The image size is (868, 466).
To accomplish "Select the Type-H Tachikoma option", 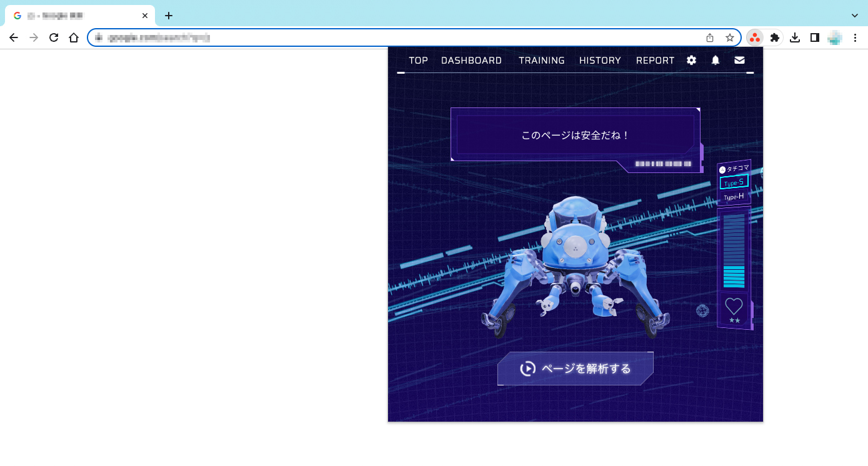I will coord(734,197).
